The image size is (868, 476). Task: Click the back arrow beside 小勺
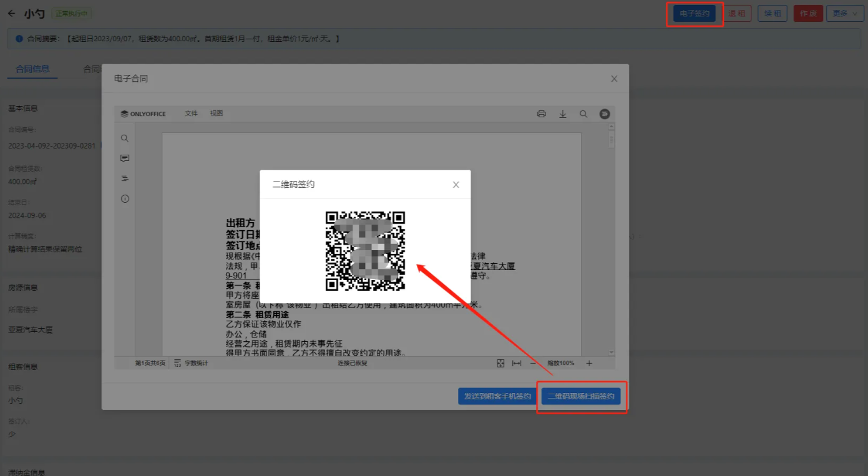point(11,13)
